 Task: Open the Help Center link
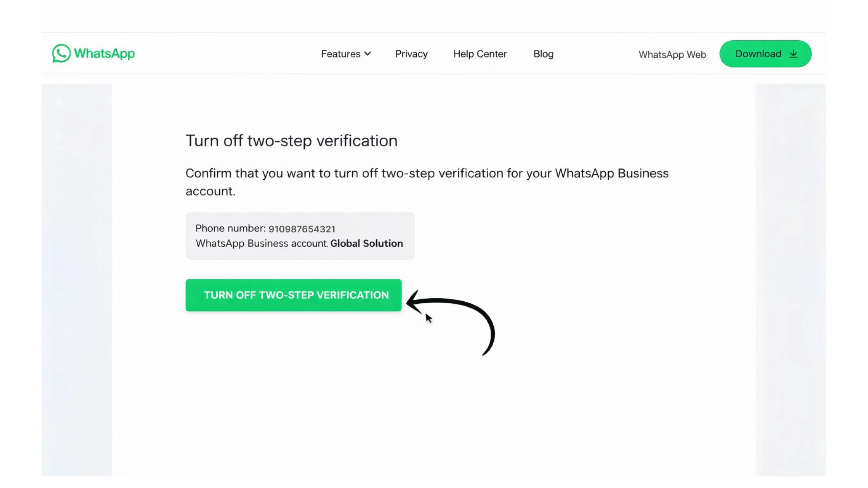480,54
